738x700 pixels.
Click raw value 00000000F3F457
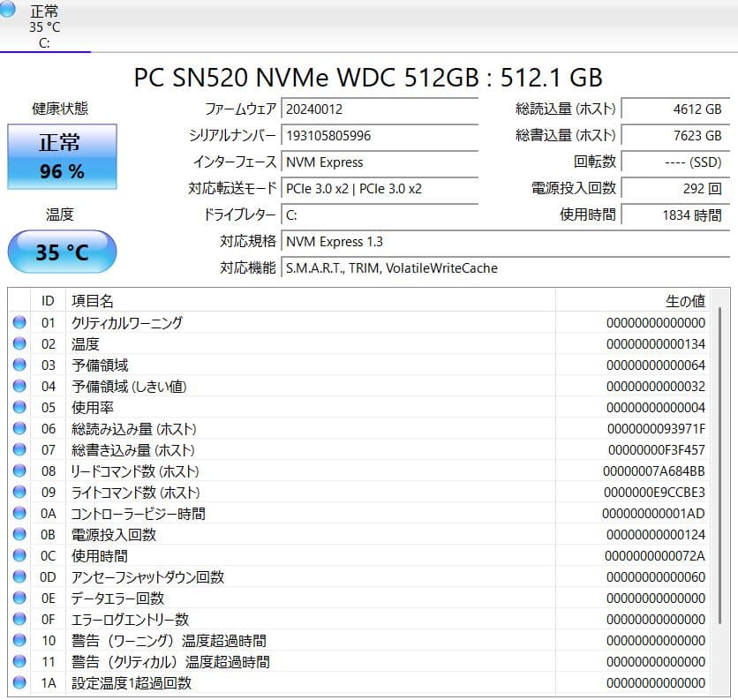tap(657, 450)
